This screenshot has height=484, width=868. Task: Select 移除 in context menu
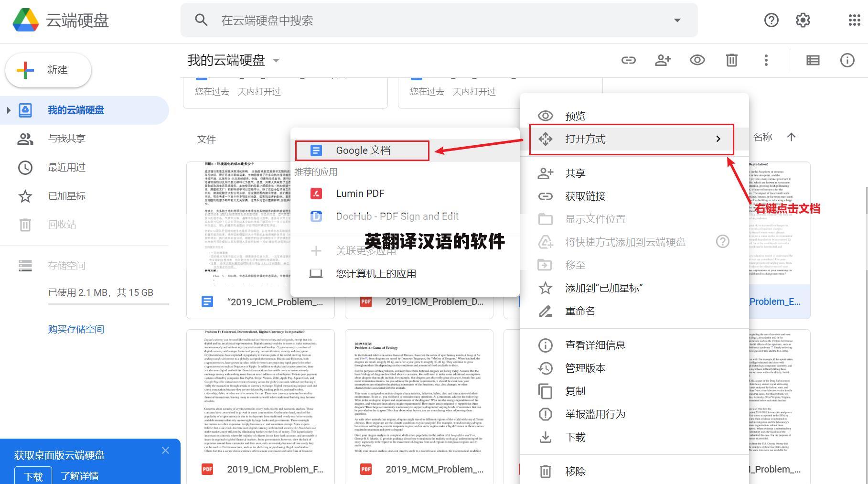pyautogui.click(x=634, y=472)
